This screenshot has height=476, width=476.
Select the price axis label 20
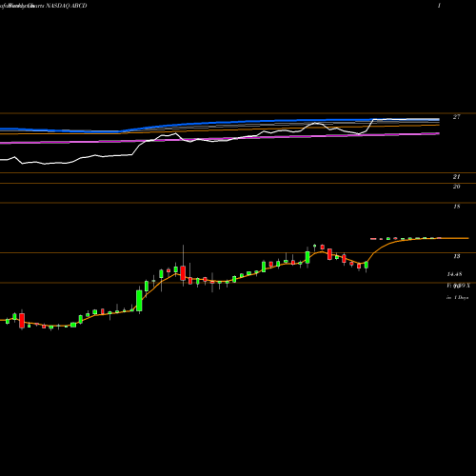(456, 187)
